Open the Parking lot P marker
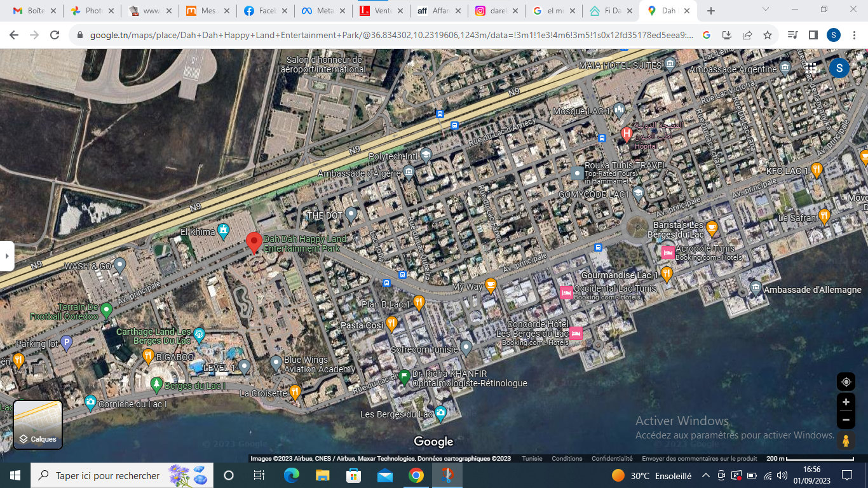 tap(66, 343)
